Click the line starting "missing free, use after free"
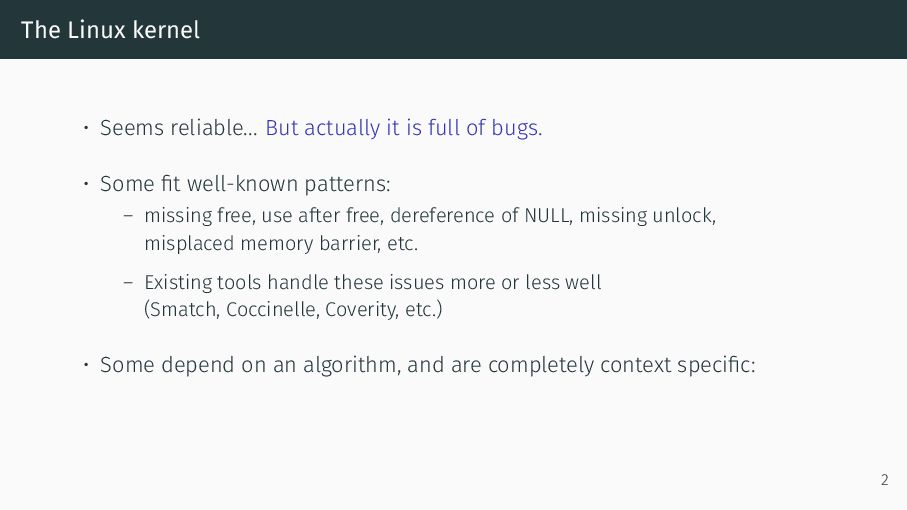The width and height of the screenshot is (907, 510). [x=430, y=215]
